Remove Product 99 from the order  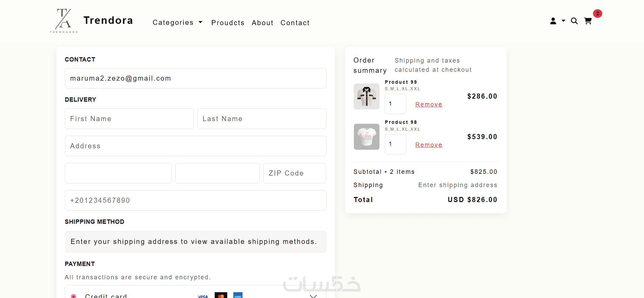429,104
